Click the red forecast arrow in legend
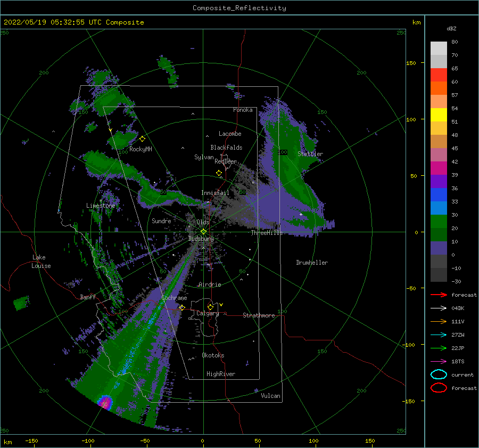The height and width of the screenshot is (448, 479). tap(439, 295)
